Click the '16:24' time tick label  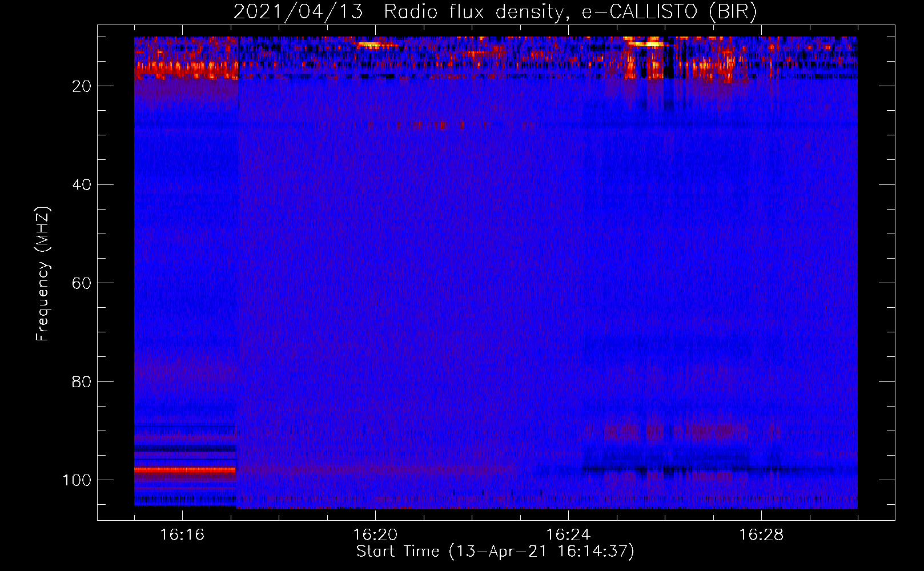[x=568, y=535]
